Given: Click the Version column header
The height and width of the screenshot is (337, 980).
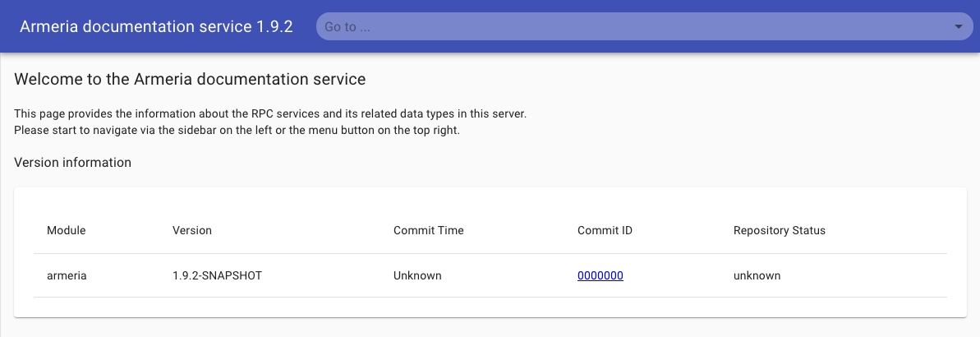Looking at the screenshot, I should coord(191,230).
